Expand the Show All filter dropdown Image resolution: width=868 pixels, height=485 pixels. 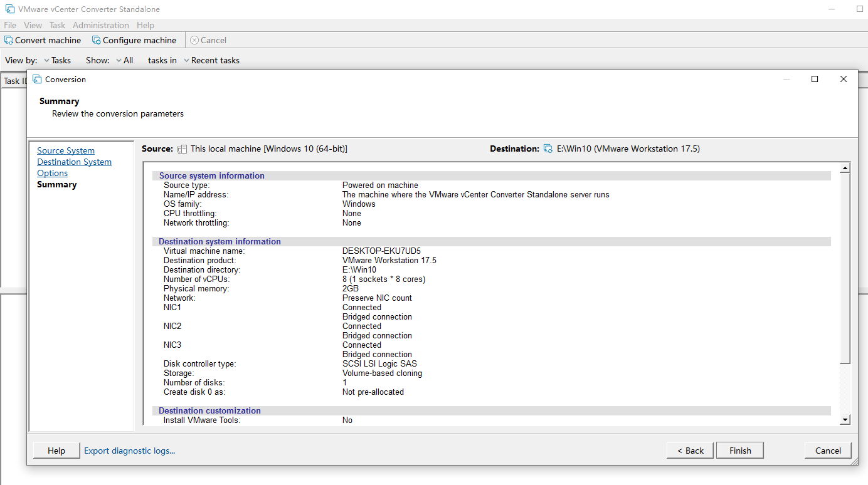tap(124, 61)
